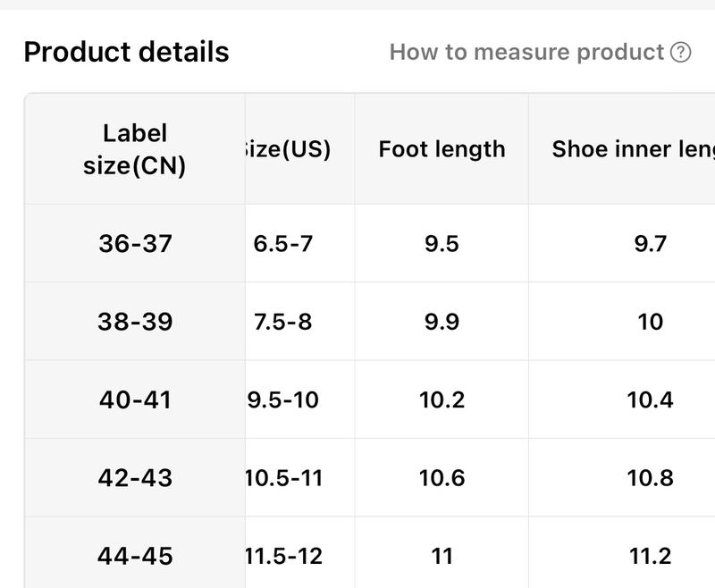The height and width of the screenshot is (588, 715).
Task: Click the question mark help icon
Action: (x=680, y=53)
